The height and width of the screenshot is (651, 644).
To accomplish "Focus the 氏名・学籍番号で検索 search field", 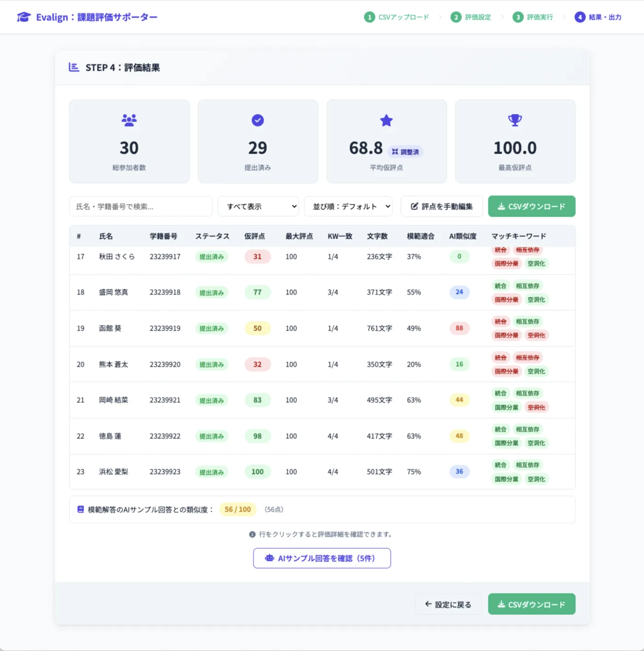I will point(141,207).
